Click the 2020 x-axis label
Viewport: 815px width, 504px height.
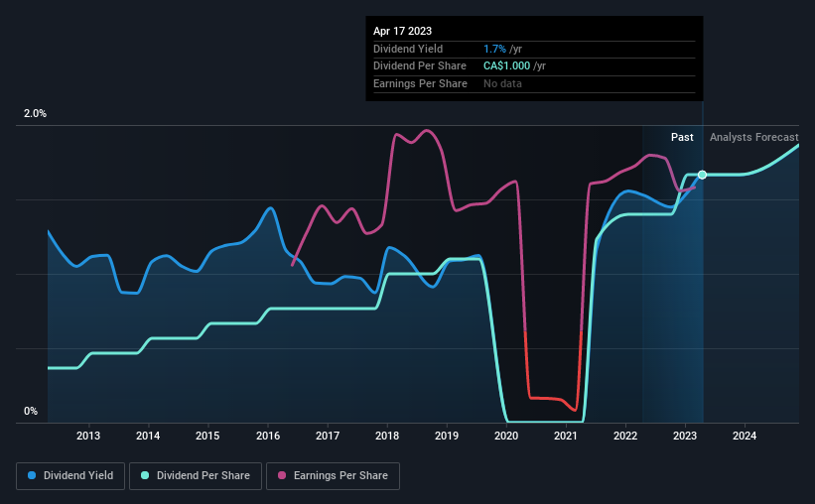(506, 436)
